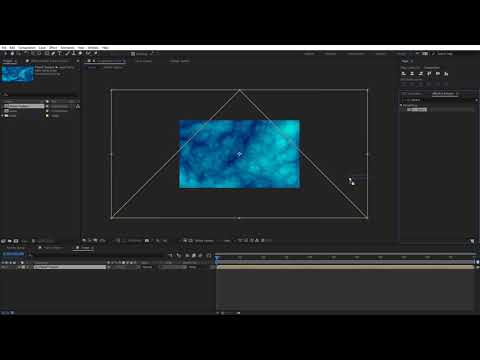Expand Animation Presets in Effects & Presets

[401, 105]
